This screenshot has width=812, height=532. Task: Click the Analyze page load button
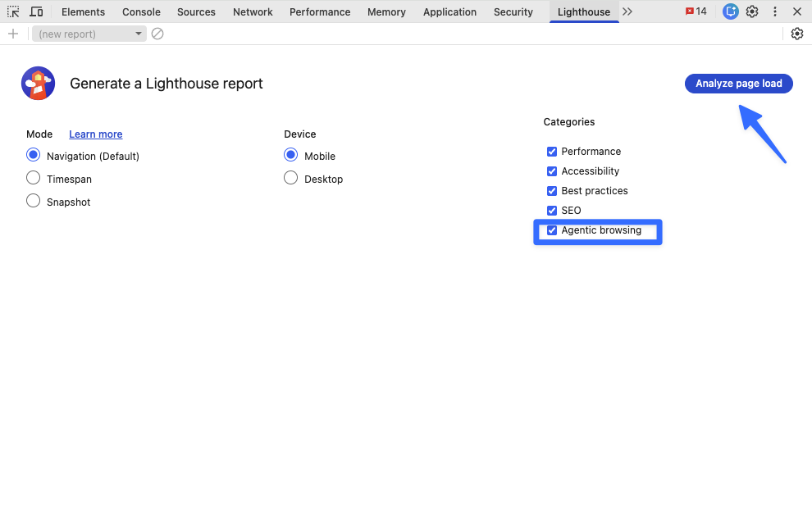(x=738, y=84)
